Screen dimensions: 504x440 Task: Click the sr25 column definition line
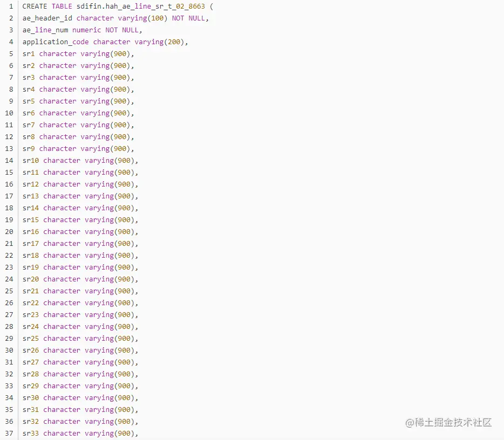tap(80, 339)
